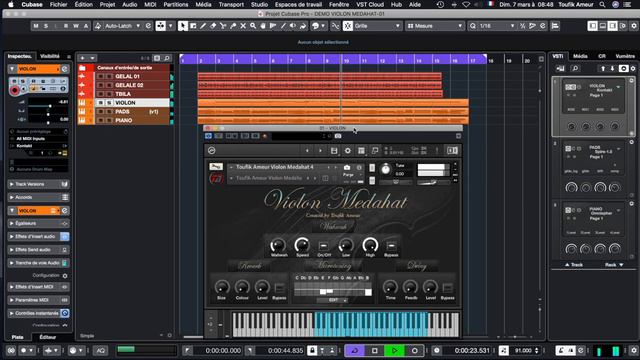Select the Mute X tool
The height and width of the screenshot is (360, 640).
pos(243,26)
